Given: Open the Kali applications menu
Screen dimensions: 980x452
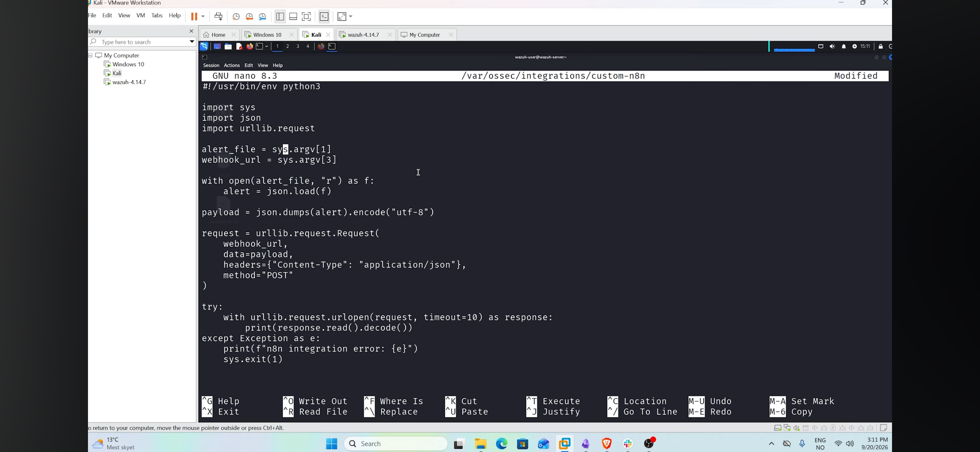Looking at the screenshot, I should 204,46.
